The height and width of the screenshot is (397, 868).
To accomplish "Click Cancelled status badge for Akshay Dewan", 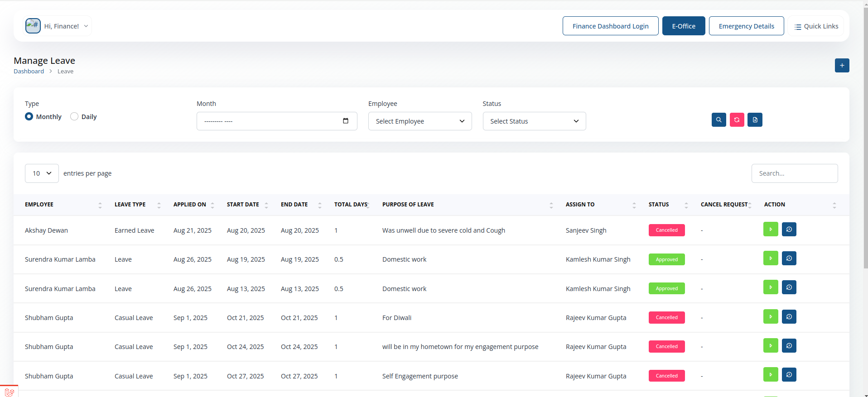I will click(x=666, y=230).
